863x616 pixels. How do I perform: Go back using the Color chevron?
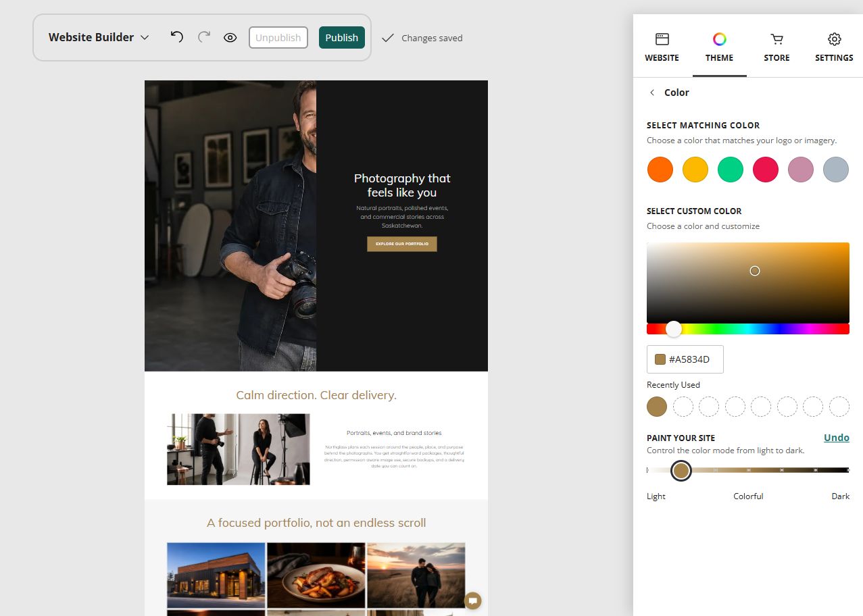pyautogui.click(x=651, y=93)
